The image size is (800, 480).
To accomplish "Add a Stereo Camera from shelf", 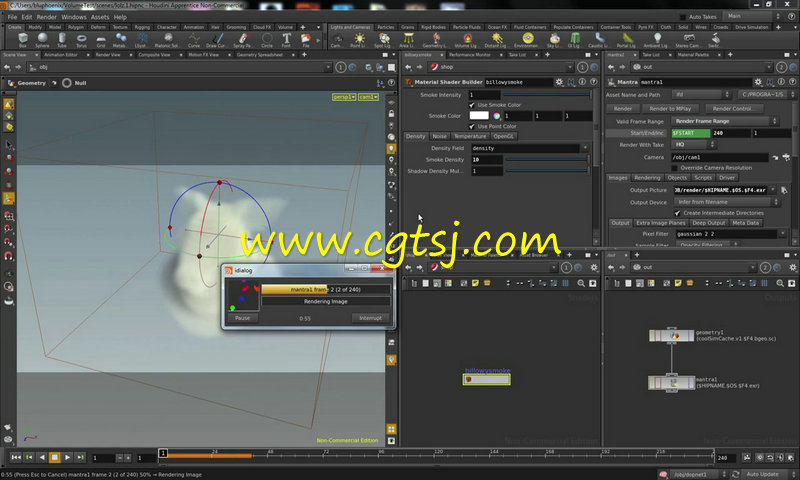I will [x=688, y=40].
